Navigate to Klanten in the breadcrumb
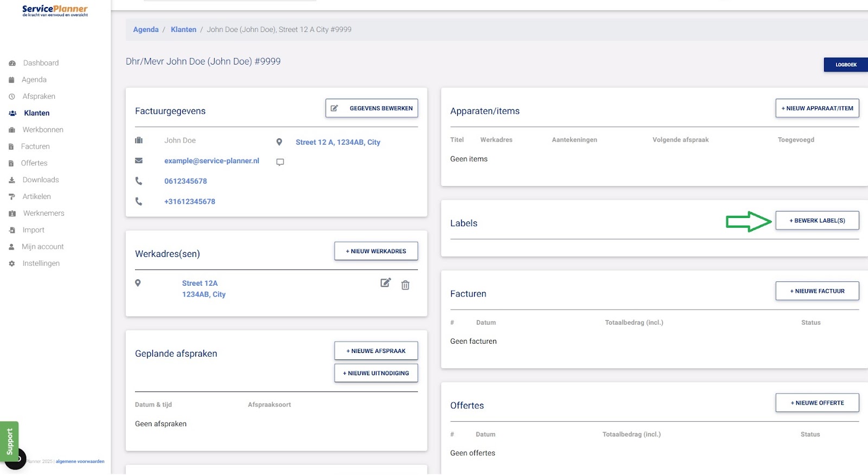The width and height of the screenshot is (868, 475). click(x=183, y=30)
